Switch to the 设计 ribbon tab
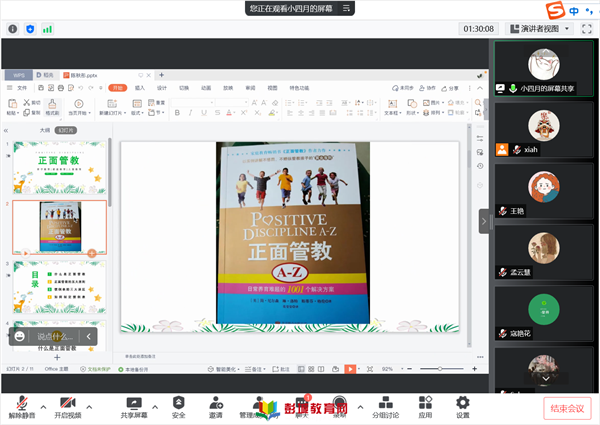600x425 pixels. pyautogui.click(x=161, y=88)
